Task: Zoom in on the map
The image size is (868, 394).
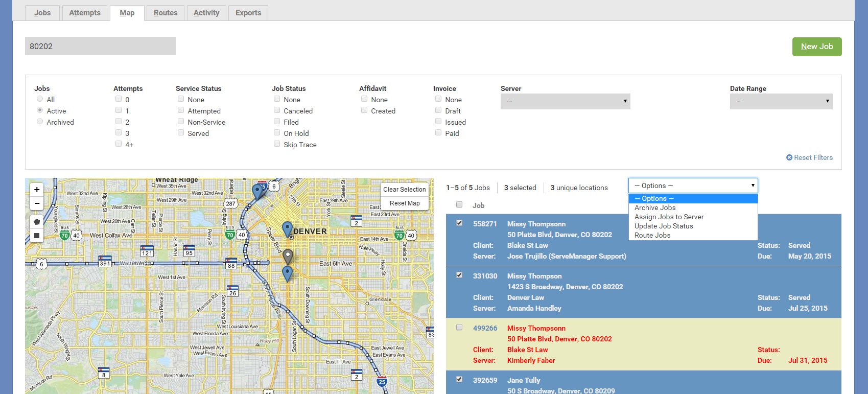Action: (x=37, y=190)
